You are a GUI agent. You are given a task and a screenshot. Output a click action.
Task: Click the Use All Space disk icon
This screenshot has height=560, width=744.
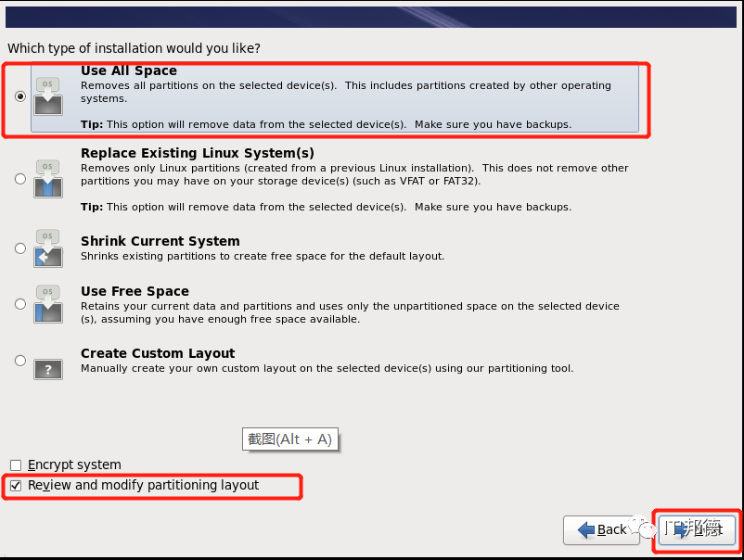click(x=48, y=96)
